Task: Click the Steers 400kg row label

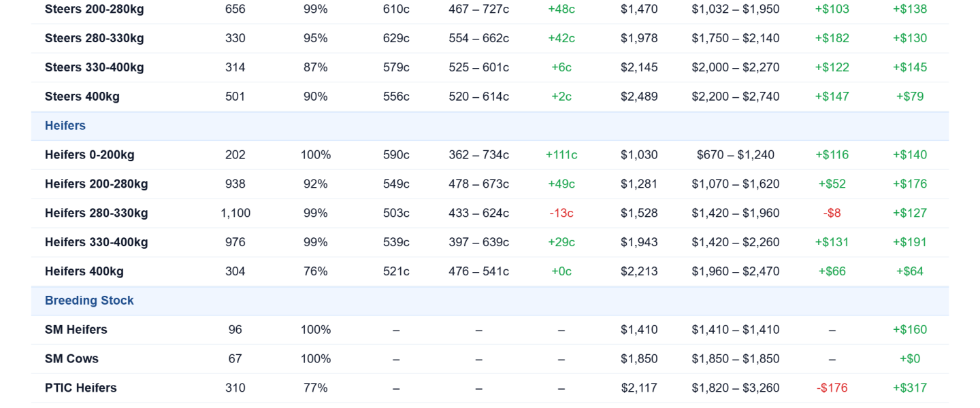Action: (x=82, y=97)
